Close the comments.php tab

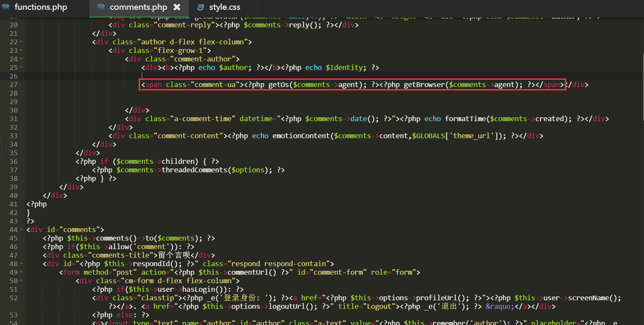coord(177,7)
